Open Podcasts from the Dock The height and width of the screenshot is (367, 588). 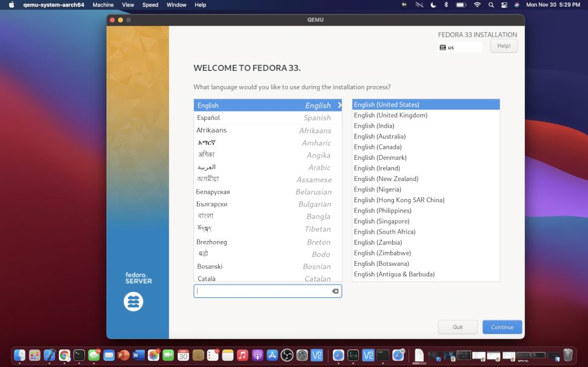[258, 355]
